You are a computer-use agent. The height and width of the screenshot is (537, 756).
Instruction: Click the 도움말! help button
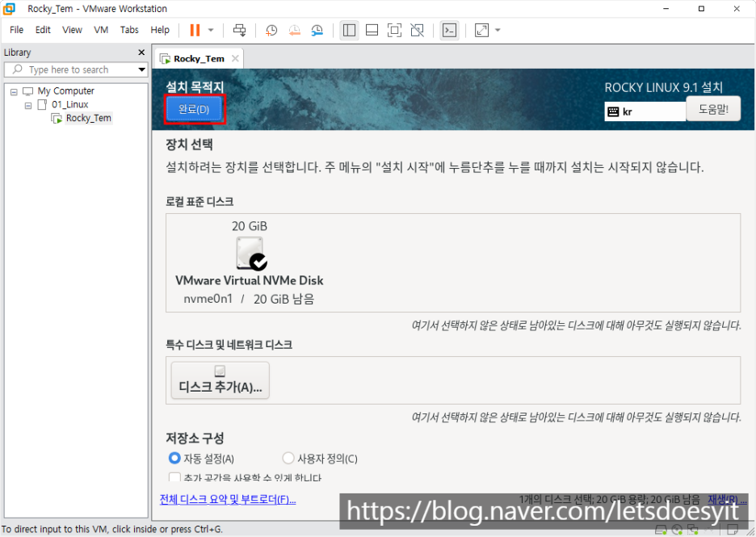pyautogui.click(x=713, y=109)
